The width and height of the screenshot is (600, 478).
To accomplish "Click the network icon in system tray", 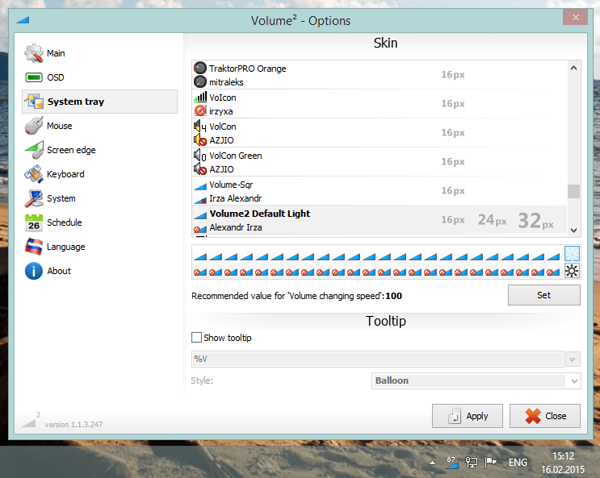I will [471, 462].
